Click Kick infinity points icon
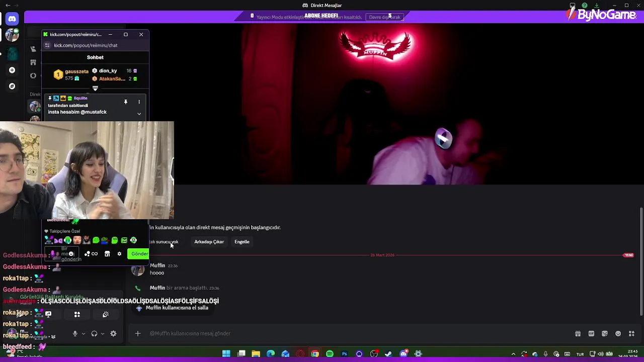This screenshot has width=644, height=362. (91, 254)
